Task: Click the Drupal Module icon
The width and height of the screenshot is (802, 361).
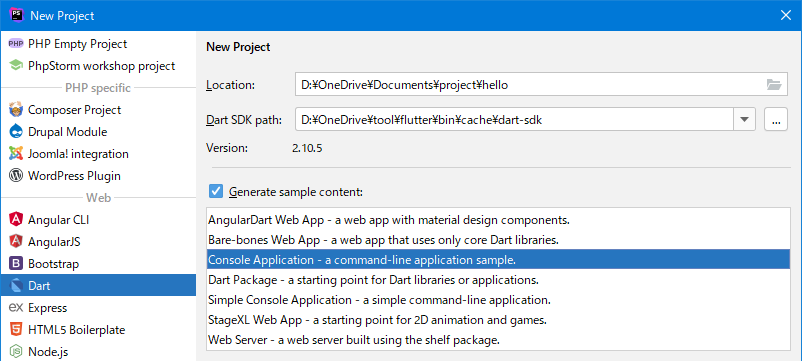Action: point(16,132)
